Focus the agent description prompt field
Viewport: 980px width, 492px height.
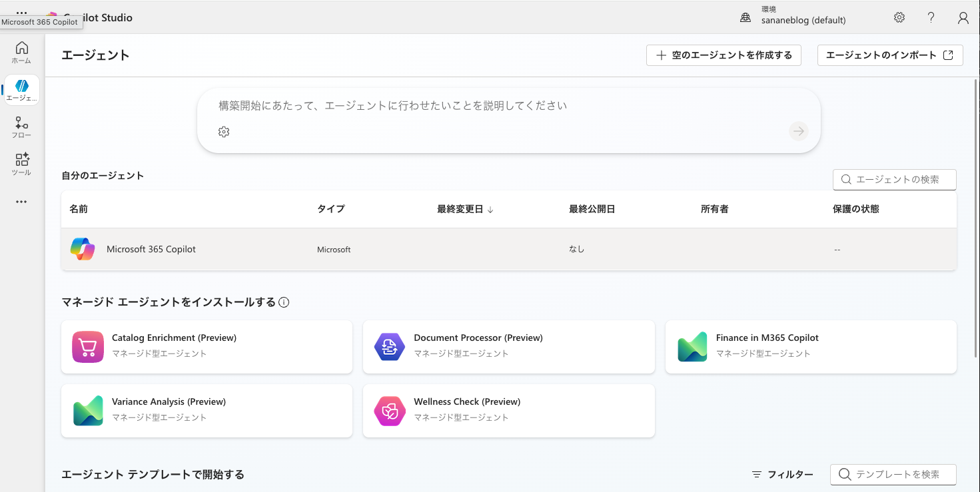click(x=508, y=106)
